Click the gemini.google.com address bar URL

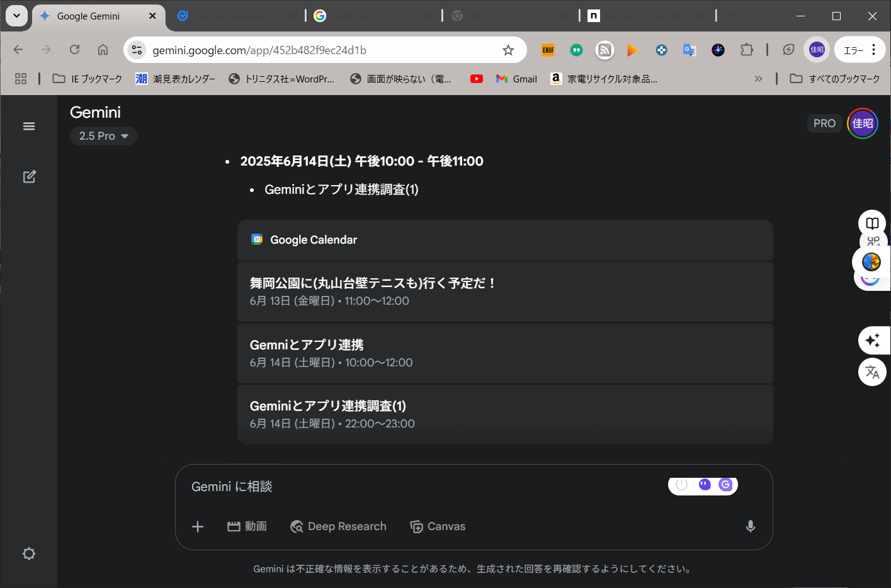pyautogui.click(x=259, y=50)
